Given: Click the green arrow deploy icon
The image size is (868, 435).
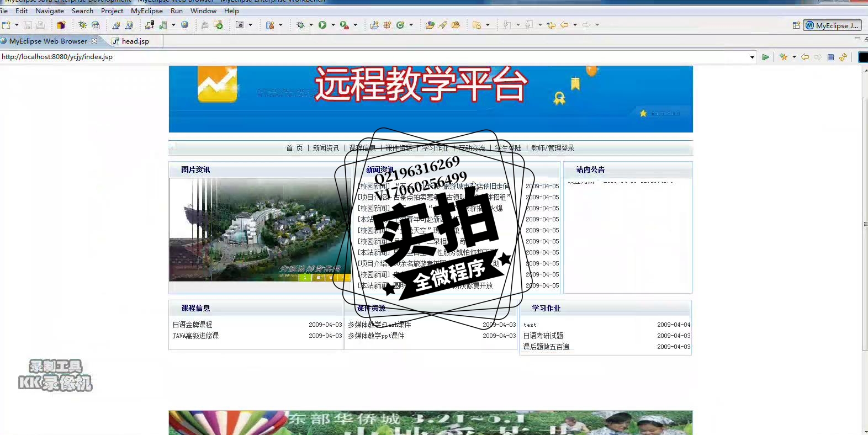Looking at the screenshot, I should [x=218, y=25].
